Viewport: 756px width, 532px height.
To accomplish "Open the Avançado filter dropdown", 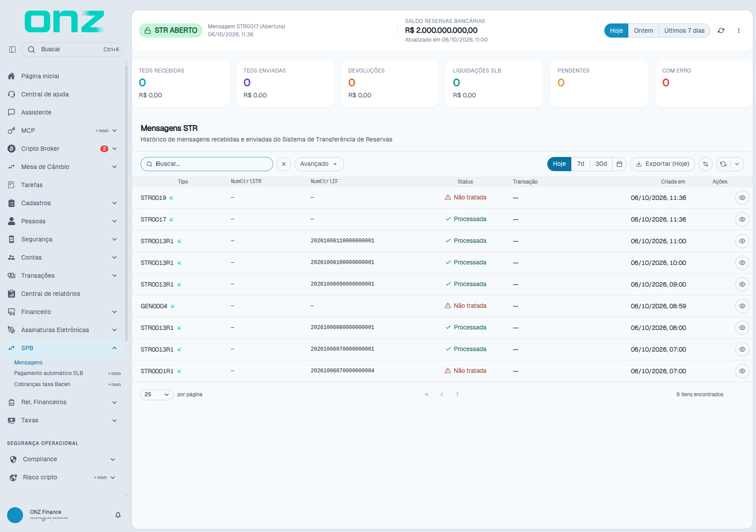I will [x=319, y=164].
